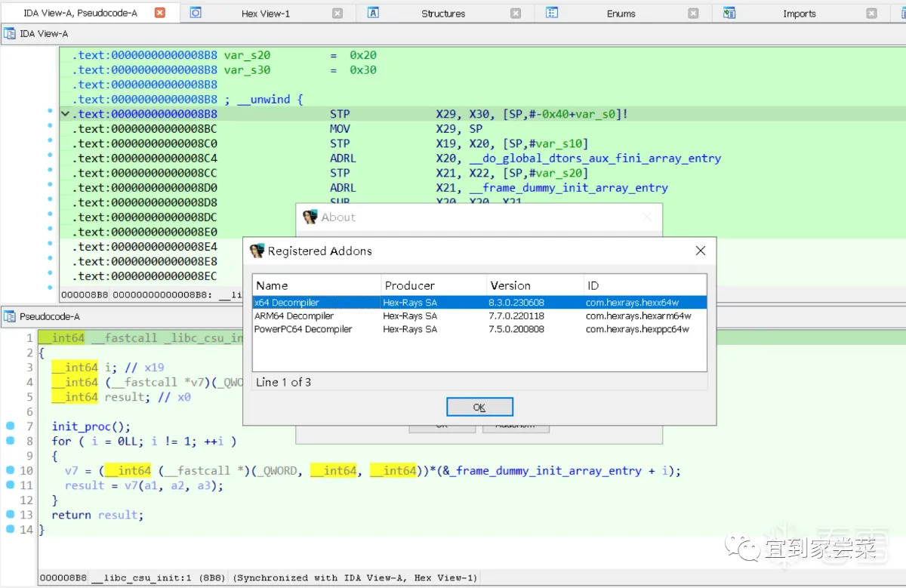Select the PowerPC64 Decompiler addon entry
Viewport: 906px width, 588px height.
(303, 329)
